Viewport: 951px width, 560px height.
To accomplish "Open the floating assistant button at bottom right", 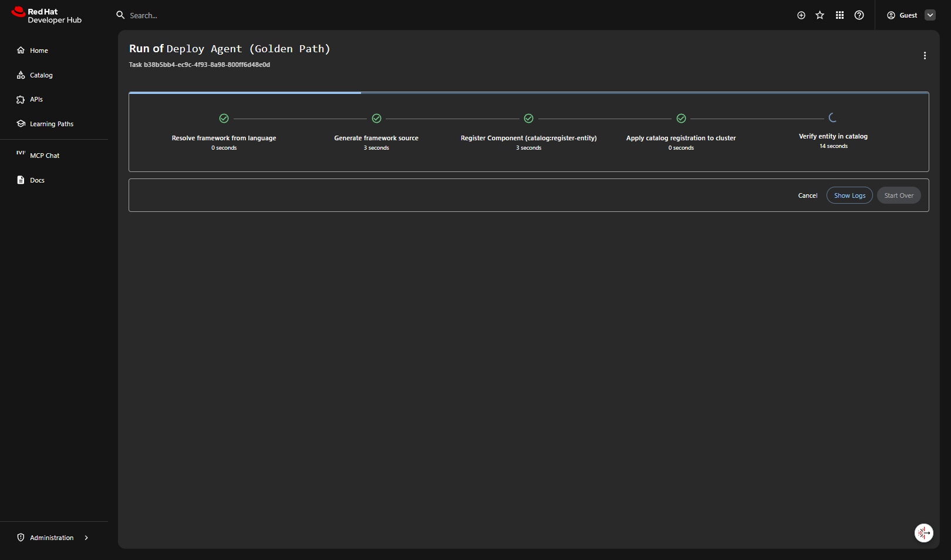I will (924, 533).
